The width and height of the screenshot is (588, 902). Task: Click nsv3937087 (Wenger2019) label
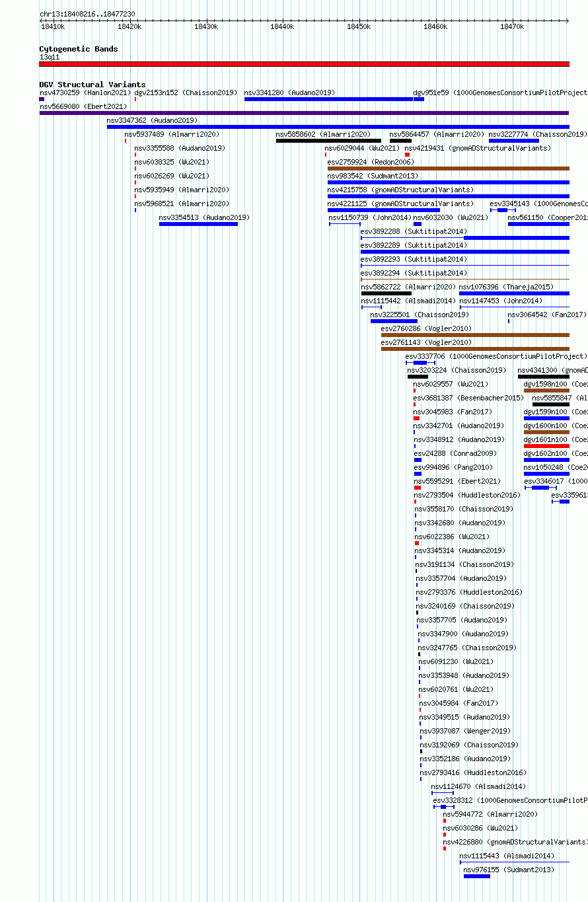(465, 731)
